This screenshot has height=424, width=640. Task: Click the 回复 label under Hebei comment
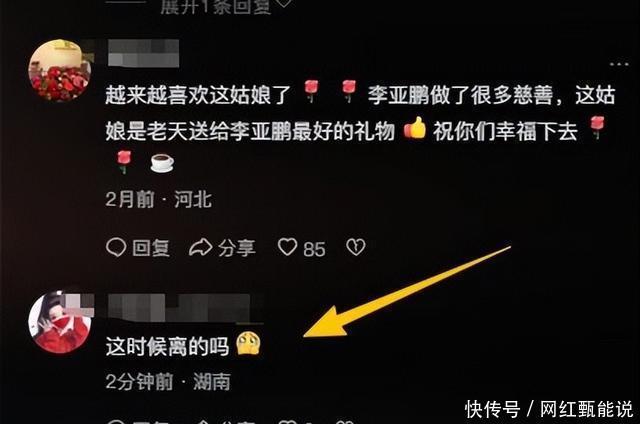(151, 248)
